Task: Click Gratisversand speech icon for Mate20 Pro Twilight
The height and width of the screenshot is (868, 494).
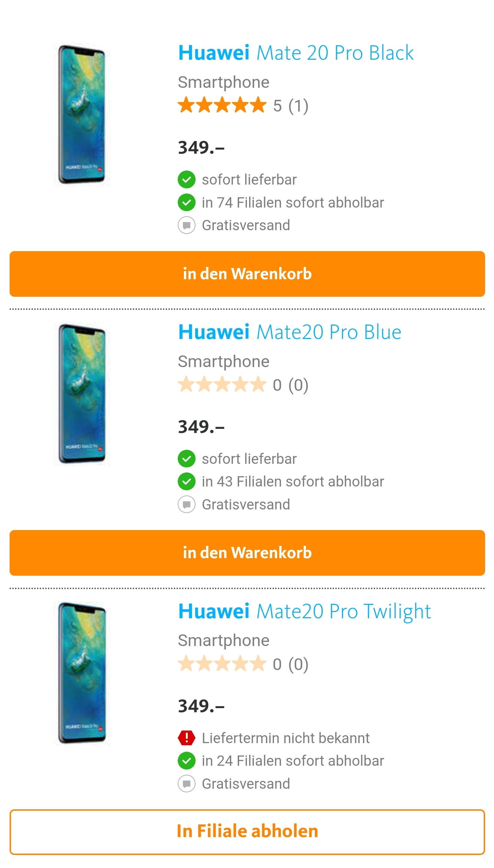Action: [187, 784]
